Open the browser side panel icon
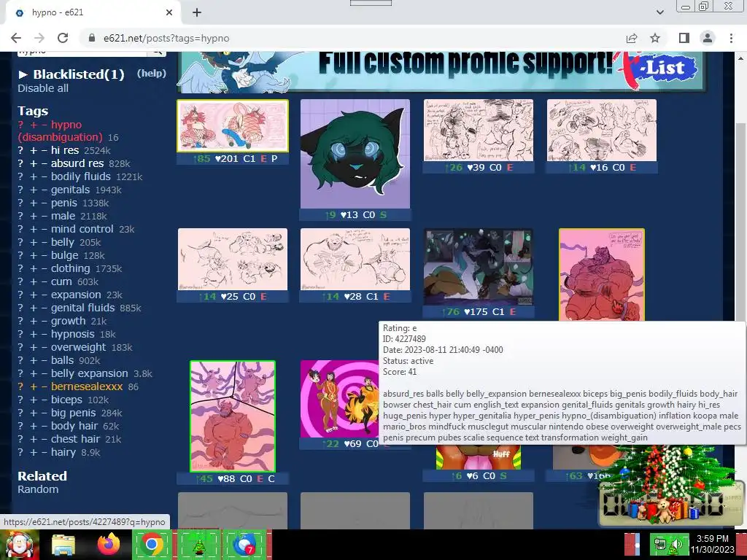This screenshot has width=747, height=560. click(x=684, y=38)
